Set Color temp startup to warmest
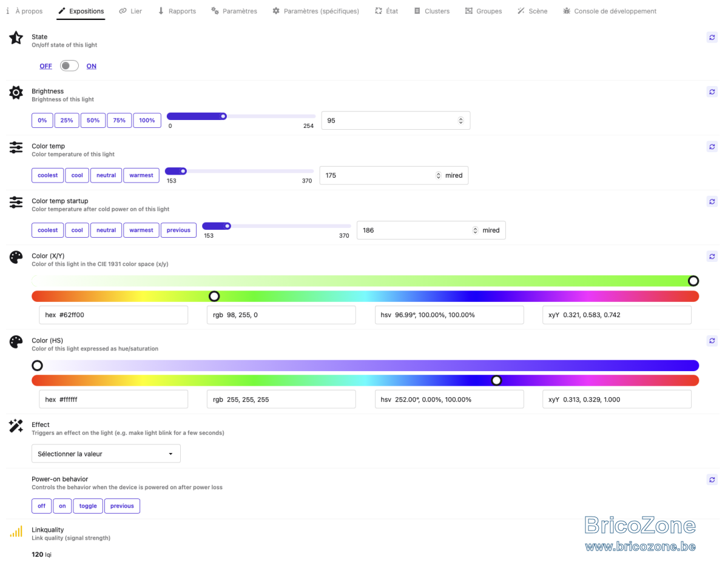The image size is (728, 573). [x=141, y=230]
